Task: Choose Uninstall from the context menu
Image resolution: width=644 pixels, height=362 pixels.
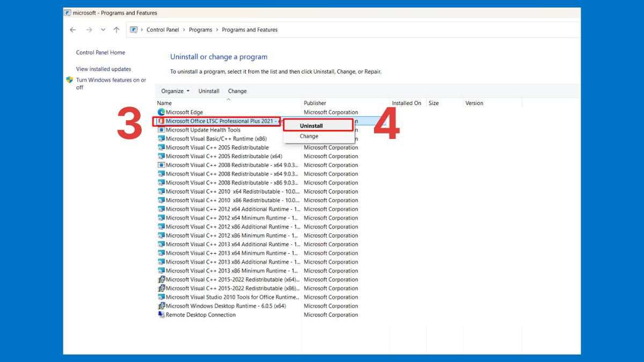Action: tap(311, 126)
